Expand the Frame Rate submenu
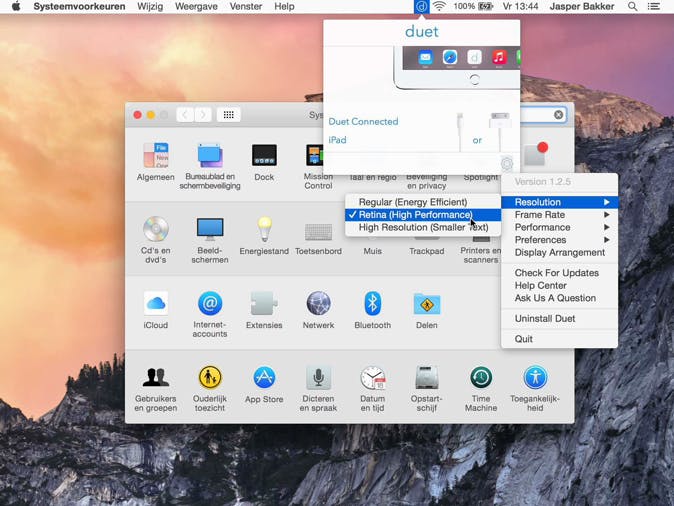Screen dimensions: 674x506 coord(560,215)
